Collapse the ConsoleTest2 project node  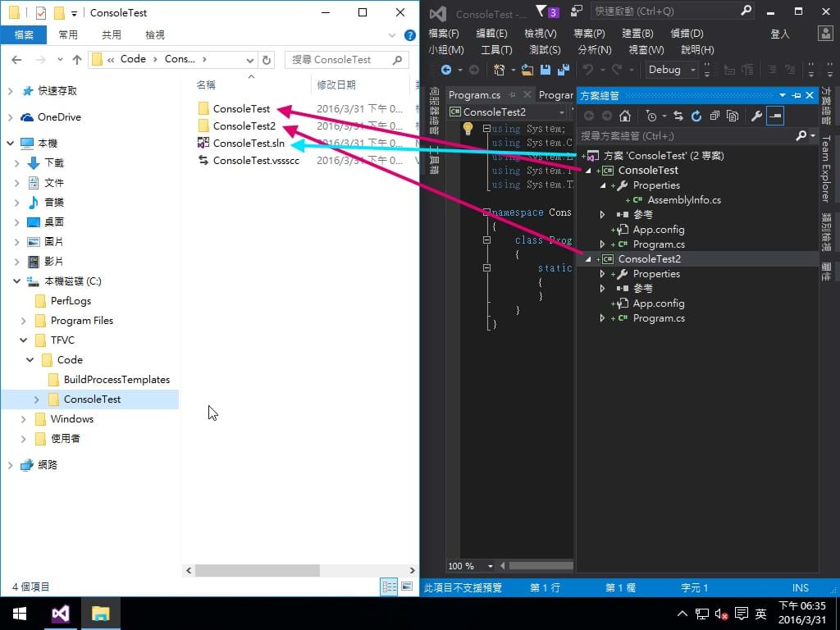coord(588,259)
